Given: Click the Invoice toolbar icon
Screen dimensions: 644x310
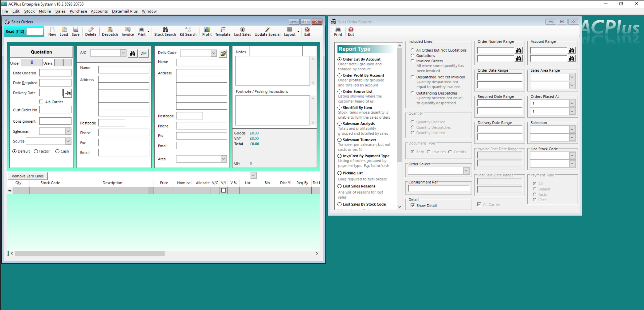Looking at the screenshot, I should tap(127, 31).
